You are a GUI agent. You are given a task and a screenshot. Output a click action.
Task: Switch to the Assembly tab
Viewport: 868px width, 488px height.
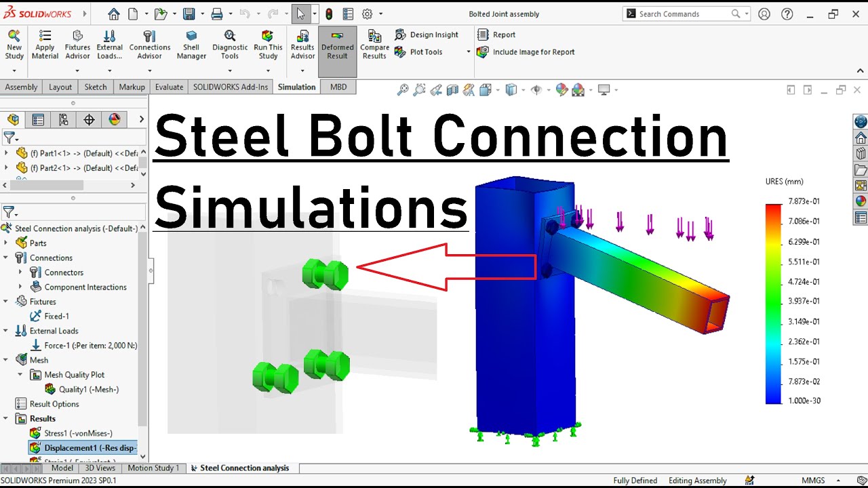[21, 87]
